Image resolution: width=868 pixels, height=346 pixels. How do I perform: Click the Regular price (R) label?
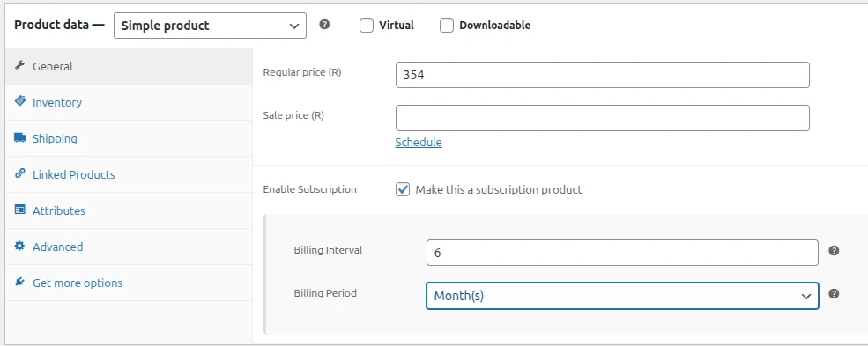pos(302,72)
